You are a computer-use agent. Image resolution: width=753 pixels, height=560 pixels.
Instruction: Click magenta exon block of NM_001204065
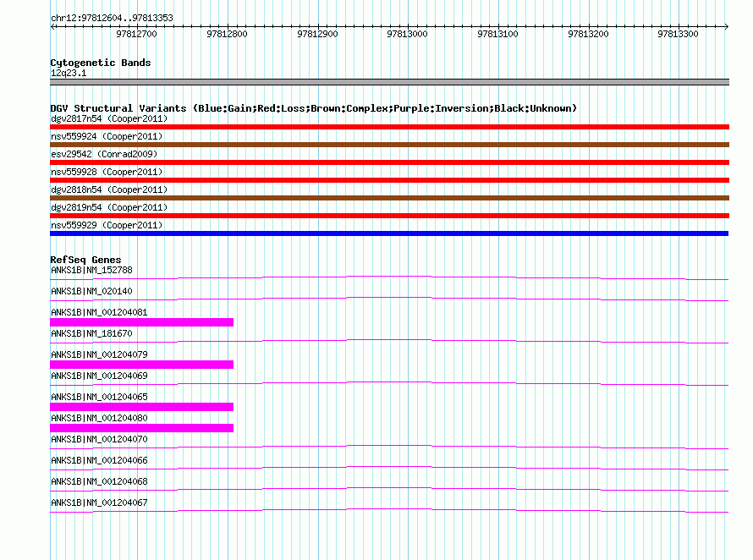[x=141, y=407]
